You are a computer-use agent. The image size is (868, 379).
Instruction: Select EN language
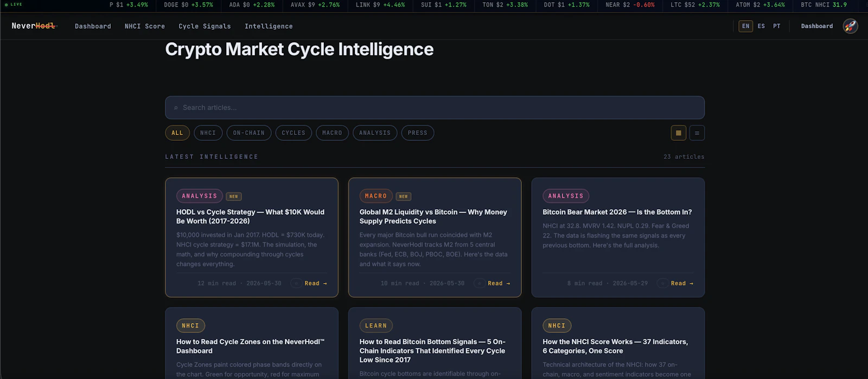745,26
